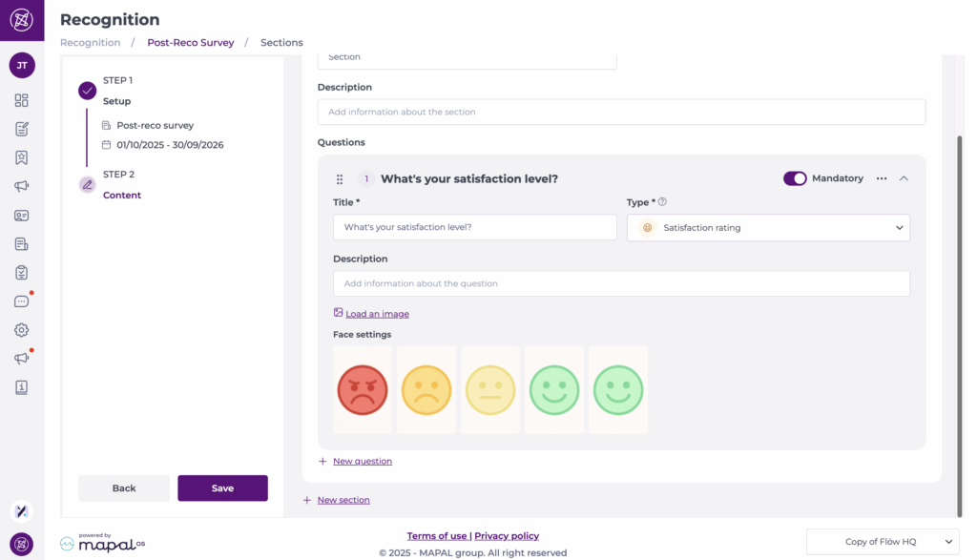Open the Copy of Flōw HQ dropdown
The width and height of the screenshot is (977, 560).
882,542
